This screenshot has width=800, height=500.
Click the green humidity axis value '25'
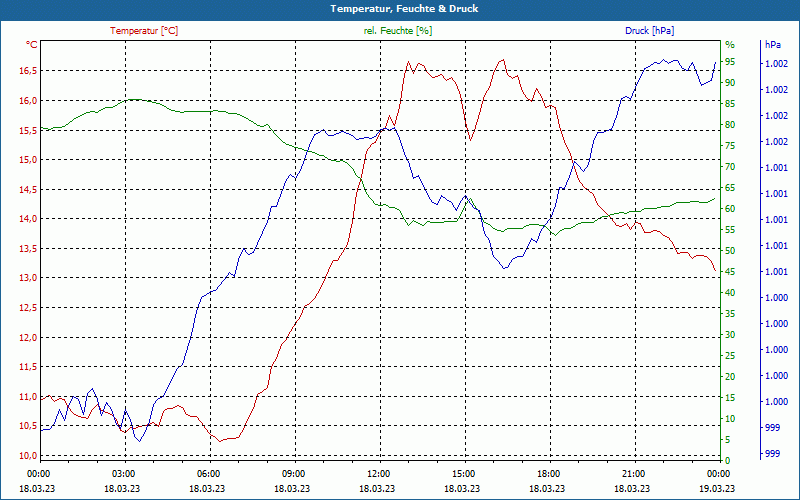[x=730, y=356]
